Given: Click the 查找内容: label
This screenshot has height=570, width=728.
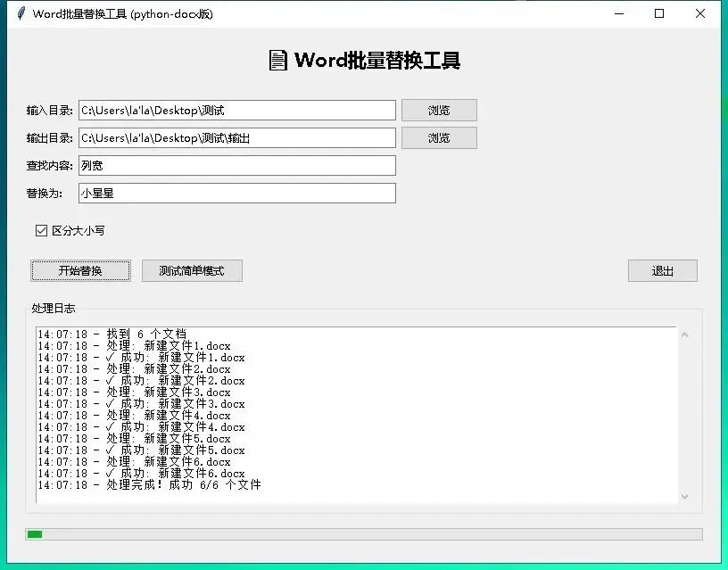Looking at the screenshot, I should (x=50, y=166).
